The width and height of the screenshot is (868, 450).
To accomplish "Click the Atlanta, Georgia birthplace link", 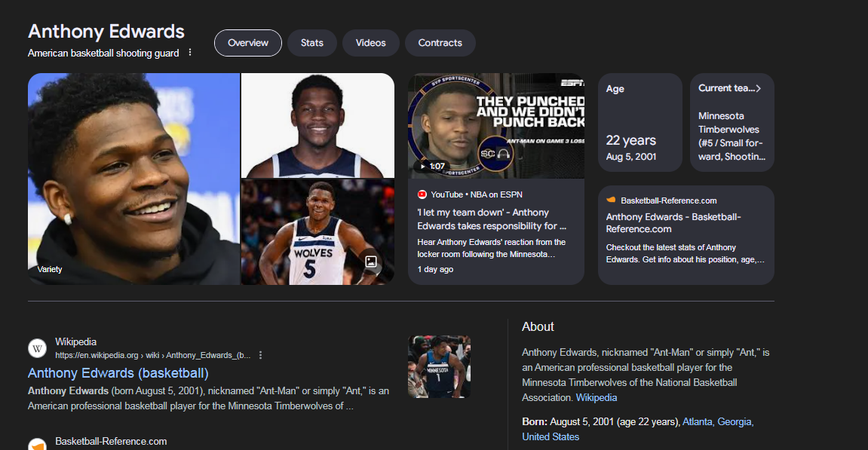I will click(718, 422).
